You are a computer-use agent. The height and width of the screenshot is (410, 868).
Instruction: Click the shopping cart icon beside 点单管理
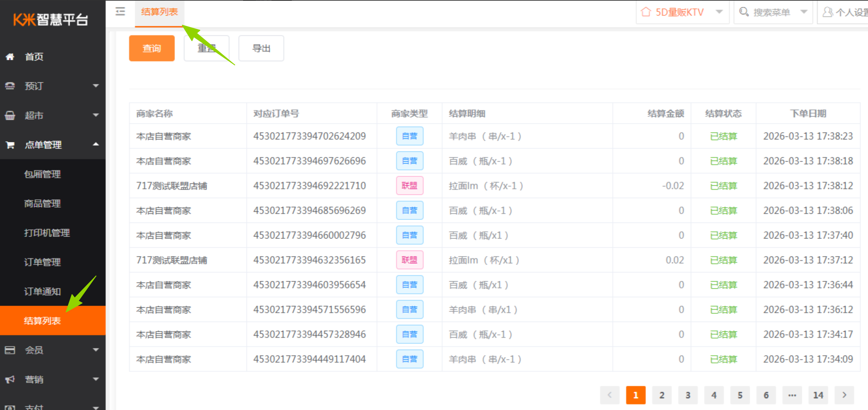pyautogui.click(x=10, y=145)
